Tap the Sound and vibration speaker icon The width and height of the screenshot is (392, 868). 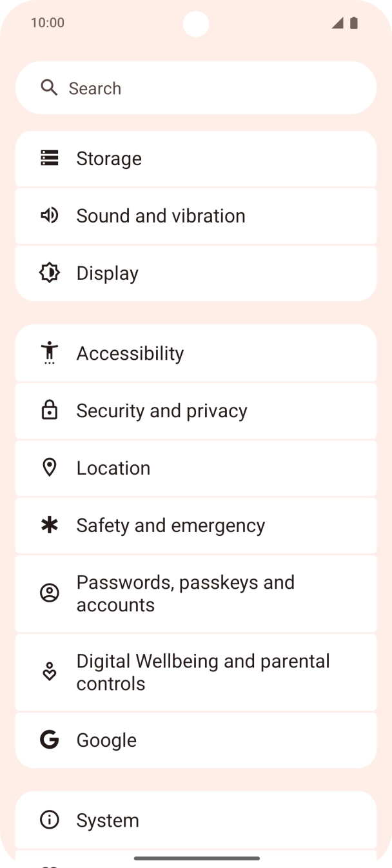50,215
